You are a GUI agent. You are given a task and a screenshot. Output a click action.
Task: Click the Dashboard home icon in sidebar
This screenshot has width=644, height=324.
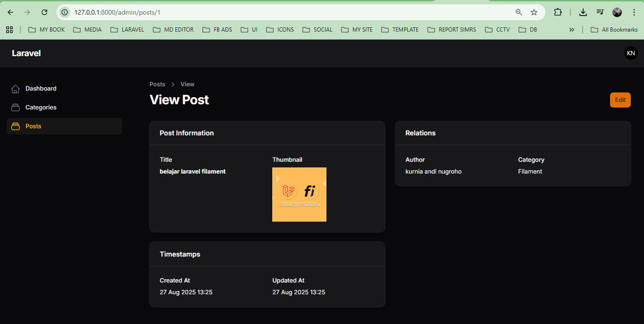(x=16, y=89)
